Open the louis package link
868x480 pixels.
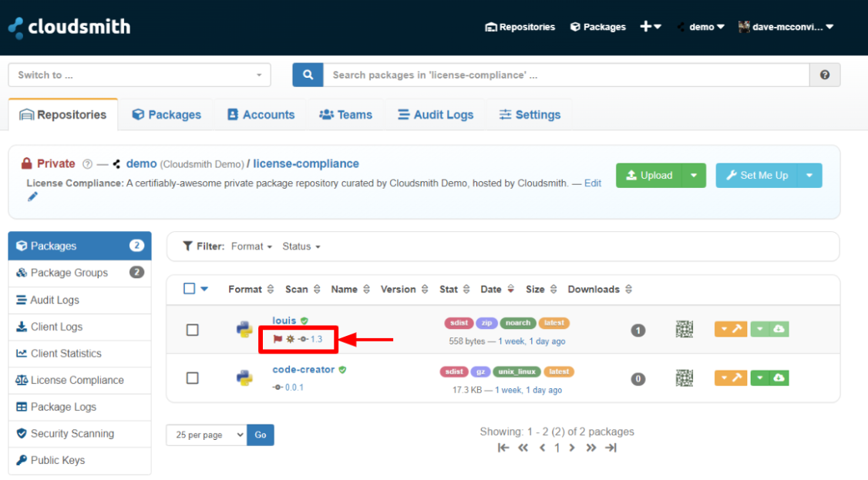(284, 321)
